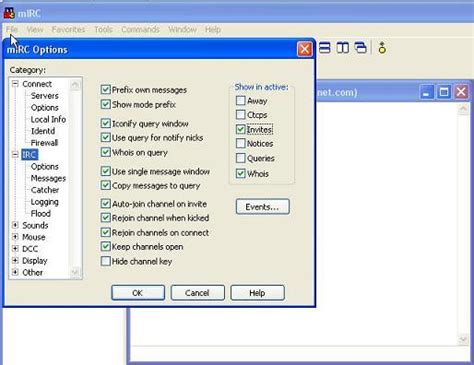
Task: Collapse the IRC category node
Action: click(x=15, y=154)
